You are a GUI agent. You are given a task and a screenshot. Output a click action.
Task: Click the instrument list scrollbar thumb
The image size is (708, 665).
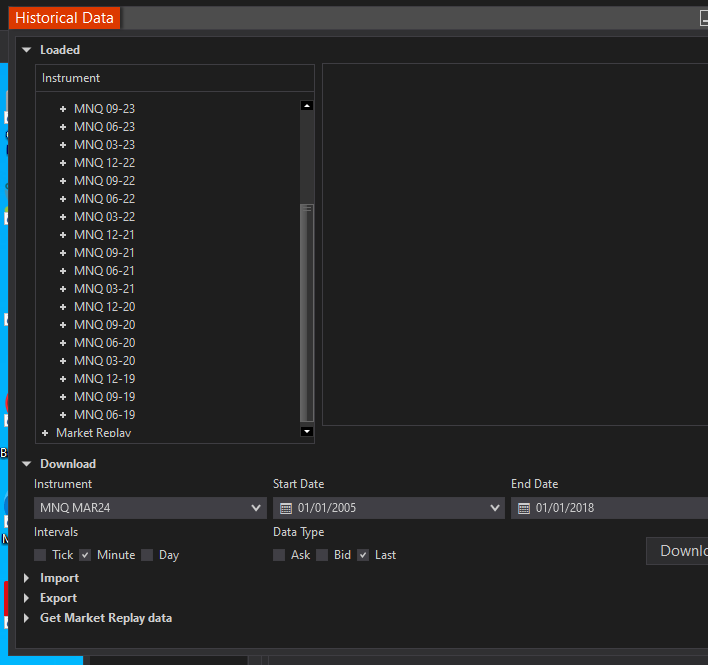click(307, 312)
